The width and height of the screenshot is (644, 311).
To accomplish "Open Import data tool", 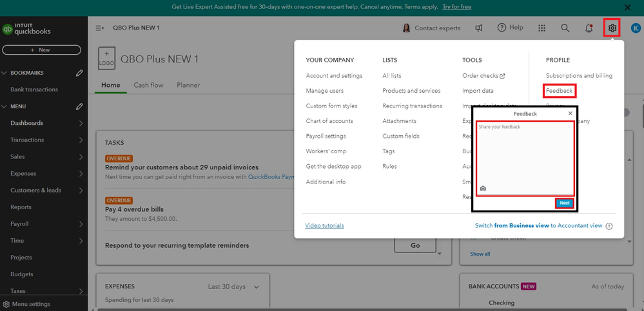I will point(478,91).
